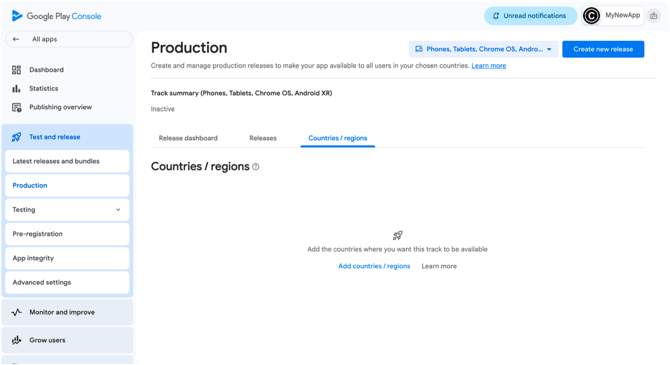Screen dimensions: 670x365
Task: Click the Production page title
Action: (x=189, y=48)
